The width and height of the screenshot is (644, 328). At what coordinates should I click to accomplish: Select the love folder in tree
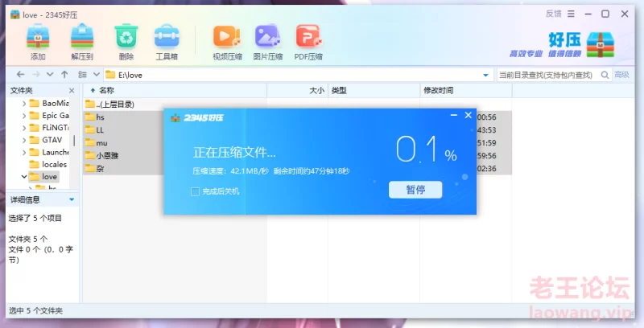[43, 177]
